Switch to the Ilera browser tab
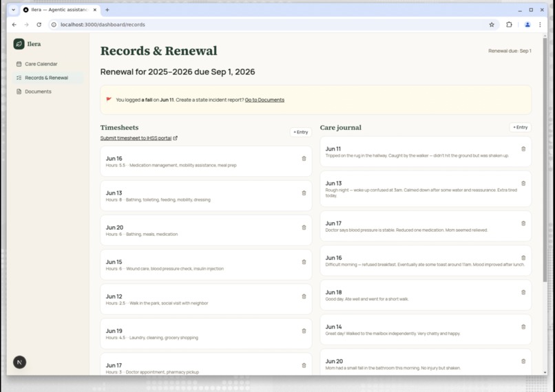The image size is (555, 392). tap(60, 10)
